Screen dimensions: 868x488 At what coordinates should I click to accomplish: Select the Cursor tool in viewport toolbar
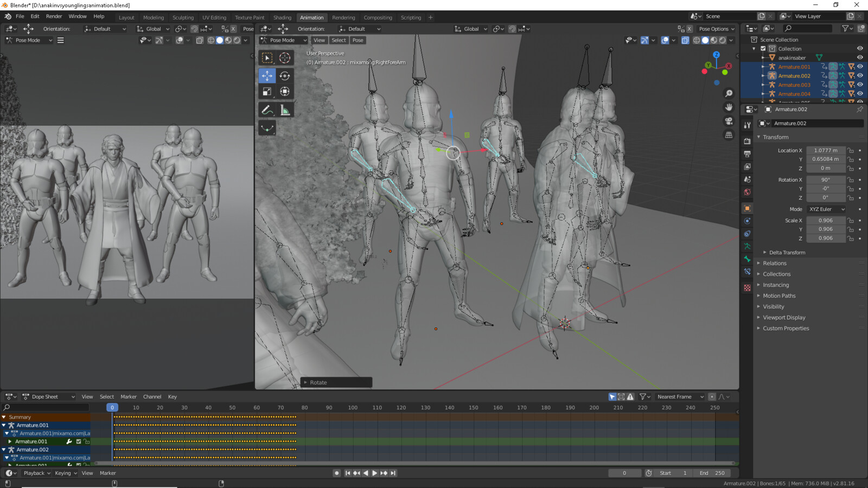pos(285,57)
